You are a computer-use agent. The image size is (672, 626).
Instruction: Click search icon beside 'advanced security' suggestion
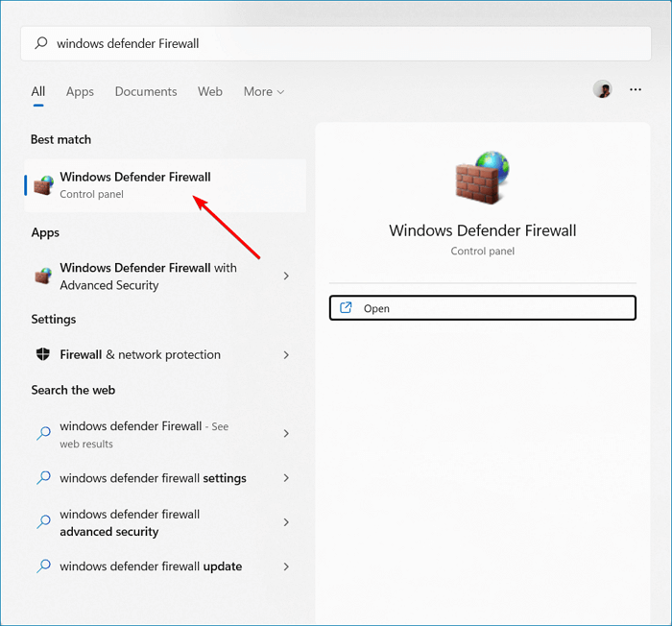[44, 521]
